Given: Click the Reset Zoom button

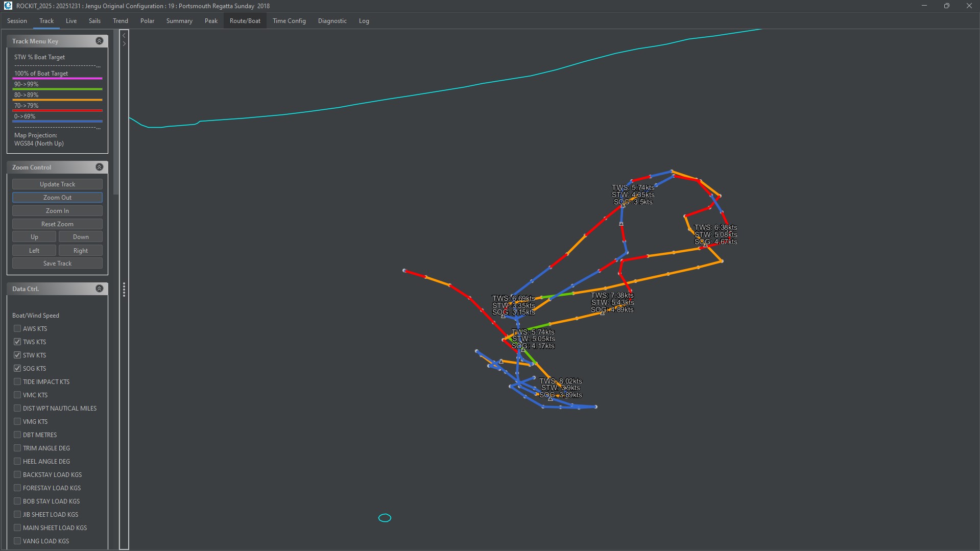Looking at the screenshot, I should point(57,224).
